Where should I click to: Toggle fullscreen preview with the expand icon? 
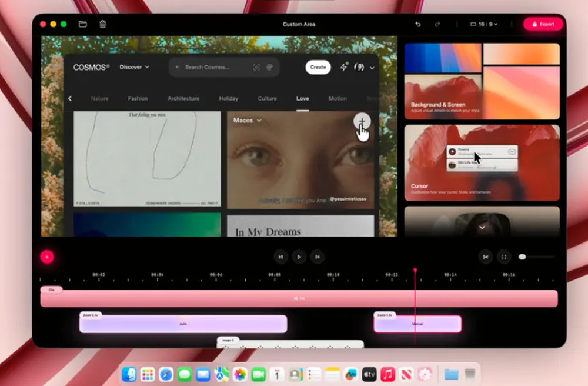tap(504, 257)
